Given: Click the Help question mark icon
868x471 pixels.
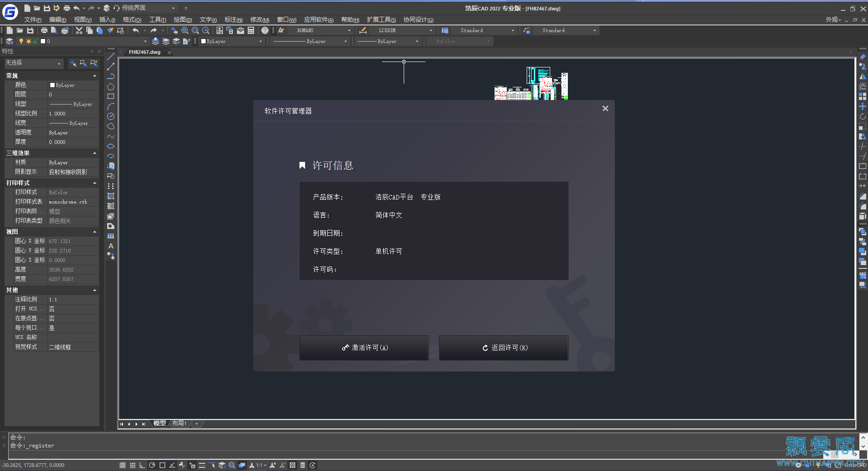Looking at the screenshot, I should (265, 30).
